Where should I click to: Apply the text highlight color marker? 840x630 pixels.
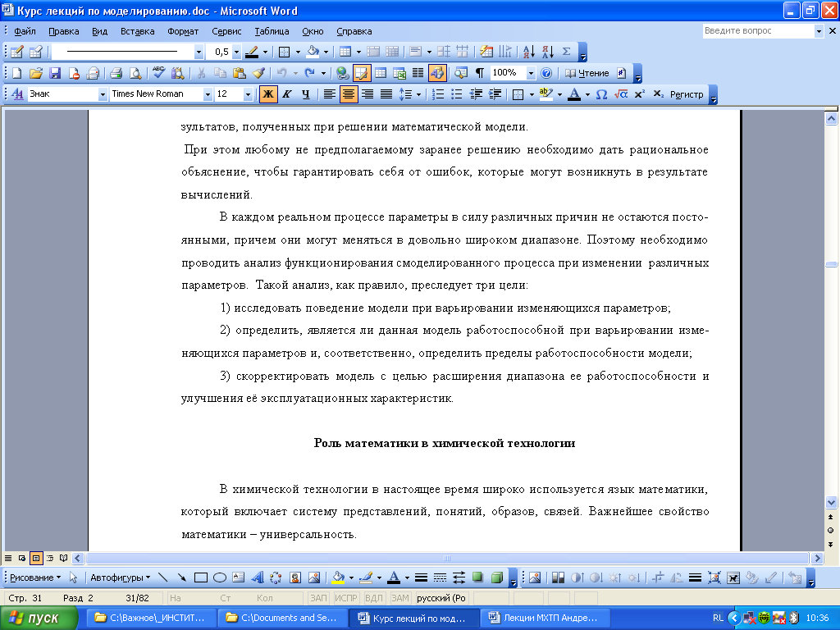click(546, 94)
